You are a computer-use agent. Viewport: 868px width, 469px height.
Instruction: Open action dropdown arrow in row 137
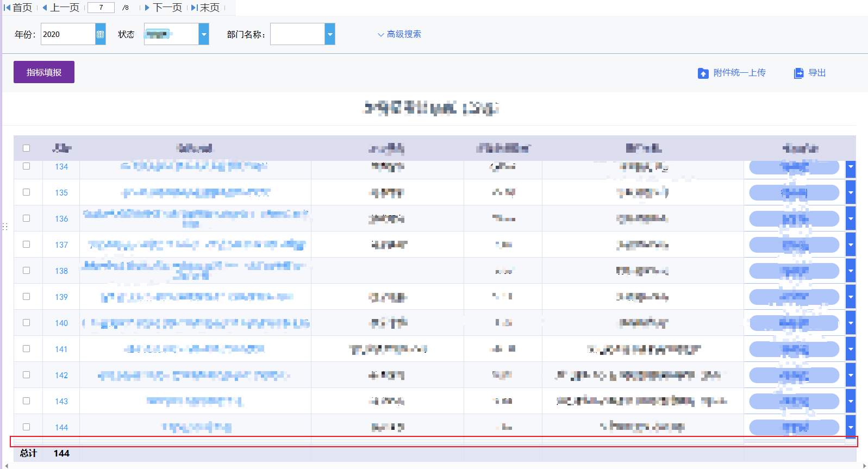point(851,245)
